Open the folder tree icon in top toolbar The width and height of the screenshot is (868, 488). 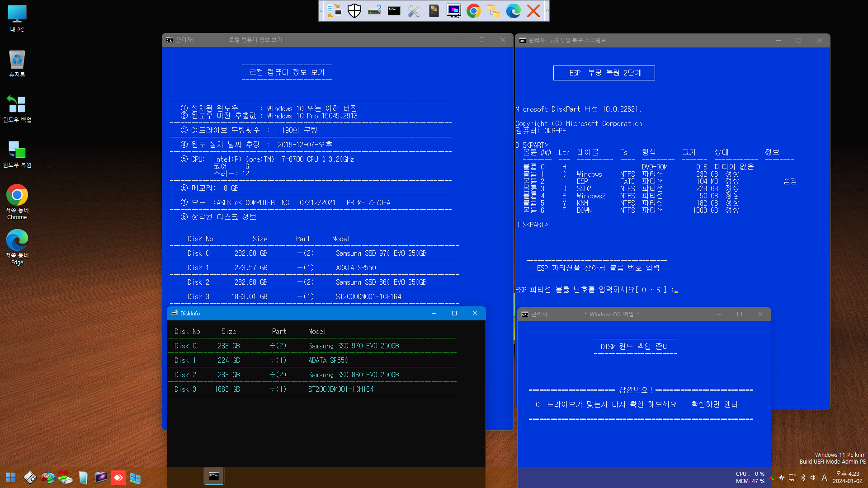click(x=493, y=11)
